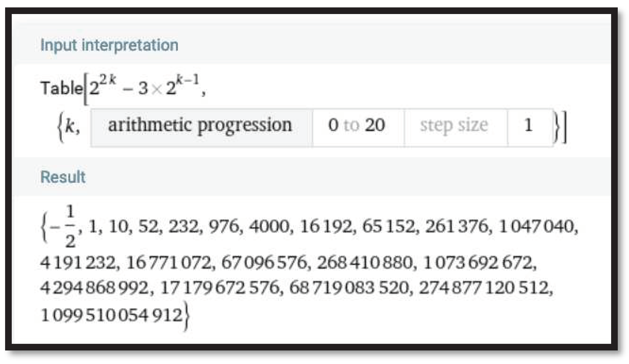Select the final value 1 099 510 054 912
The image size is (629, 364).
pos(111,315)
